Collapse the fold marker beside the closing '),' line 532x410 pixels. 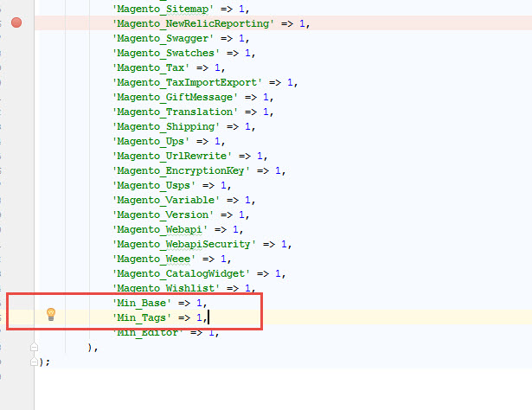[x=34, y=347]
